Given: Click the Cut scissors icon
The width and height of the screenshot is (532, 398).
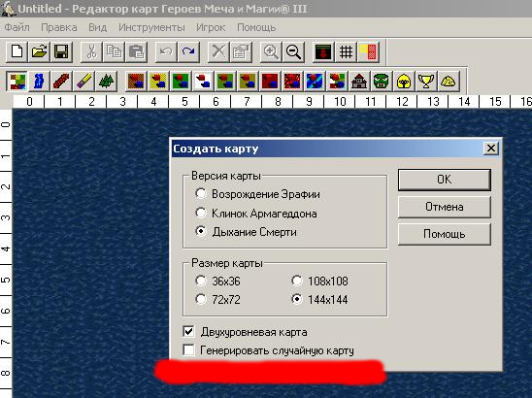Looking at the screenshot, I should click(91, 51).
